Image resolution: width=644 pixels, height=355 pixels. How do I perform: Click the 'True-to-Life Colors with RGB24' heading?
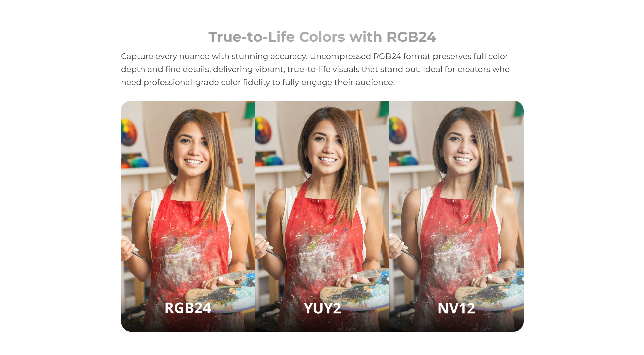tap(322, 37)
